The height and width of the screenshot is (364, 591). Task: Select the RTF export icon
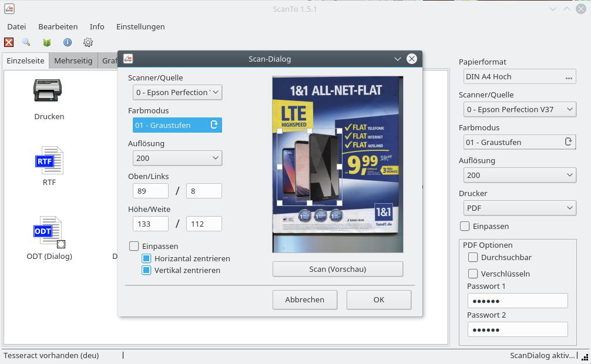pyautogui.click(x=49, y=160)
